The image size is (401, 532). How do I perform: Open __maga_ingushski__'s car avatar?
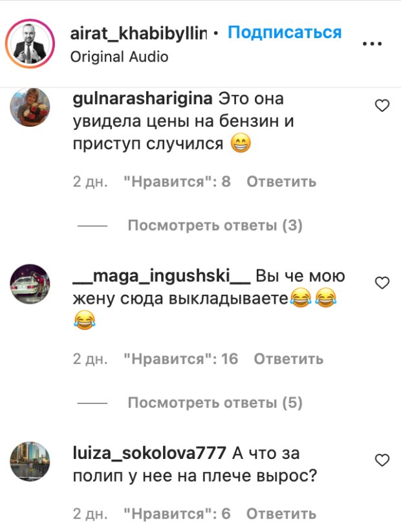[x=30, y=284]
